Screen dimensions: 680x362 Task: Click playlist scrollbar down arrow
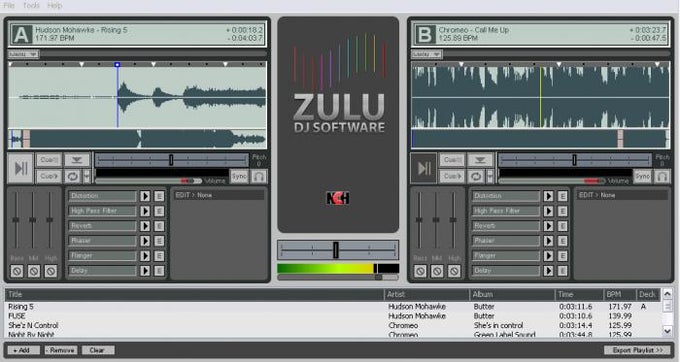tap(667, 331)
